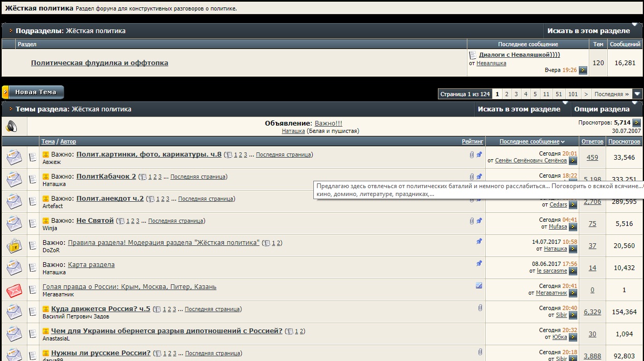
Task: Click envelope status icon for Полит.картинки thread
Action: coord(14,157)
